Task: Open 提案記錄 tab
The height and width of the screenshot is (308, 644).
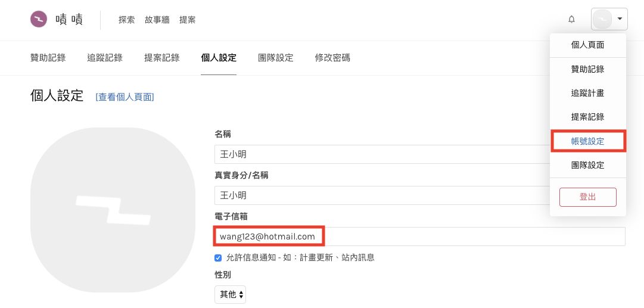Action: (162, 58)
